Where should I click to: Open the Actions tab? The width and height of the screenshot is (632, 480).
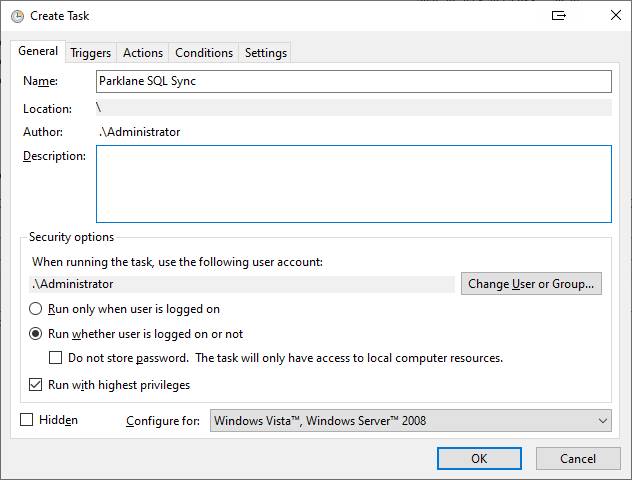[x=143, y=53]
